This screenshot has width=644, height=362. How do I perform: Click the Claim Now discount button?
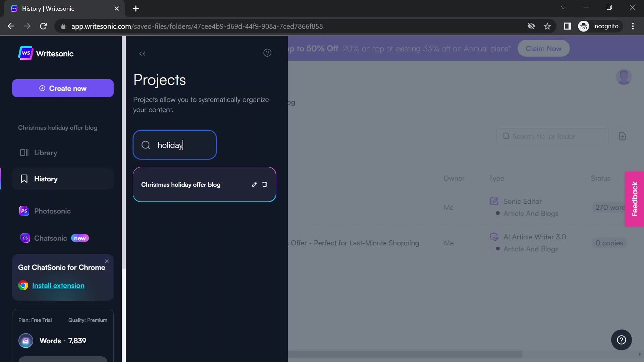click(x=543, y=48)
